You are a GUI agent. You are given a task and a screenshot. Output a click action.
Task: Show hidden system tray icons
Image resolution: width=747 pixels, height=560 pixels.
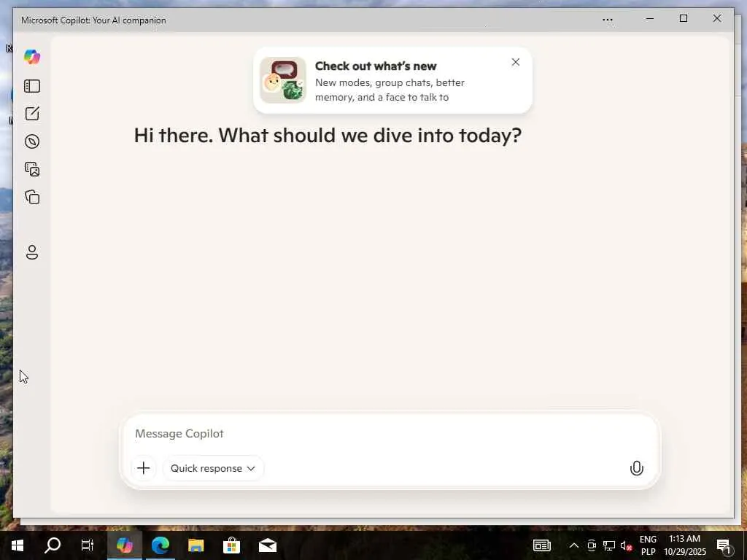[x=574, y=545]
